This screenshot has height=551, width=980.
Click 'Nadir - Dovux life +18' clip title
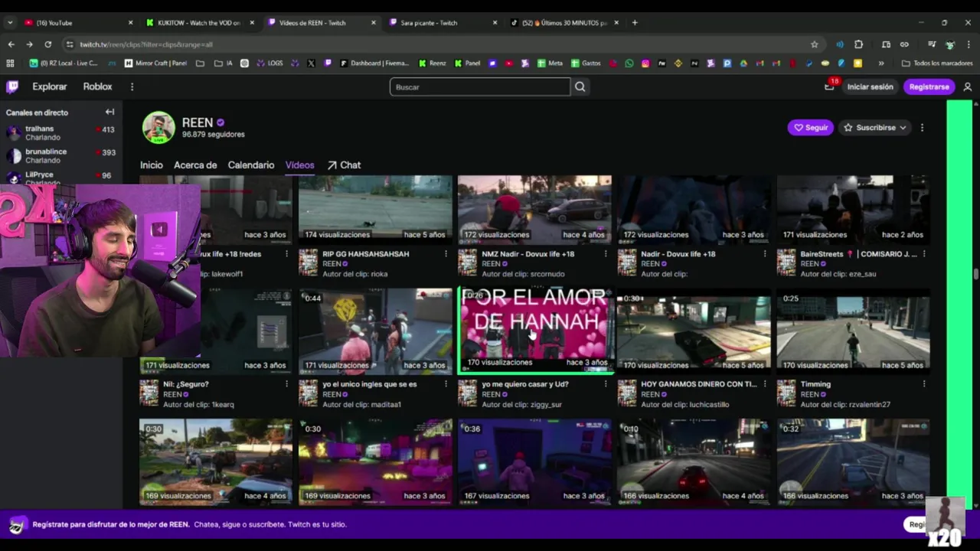[678, 254]
